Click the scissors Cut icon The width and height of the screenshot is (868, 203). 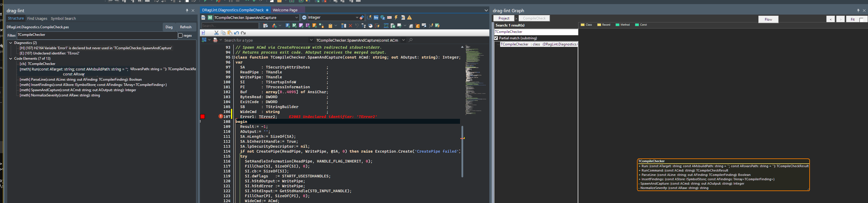216,33
